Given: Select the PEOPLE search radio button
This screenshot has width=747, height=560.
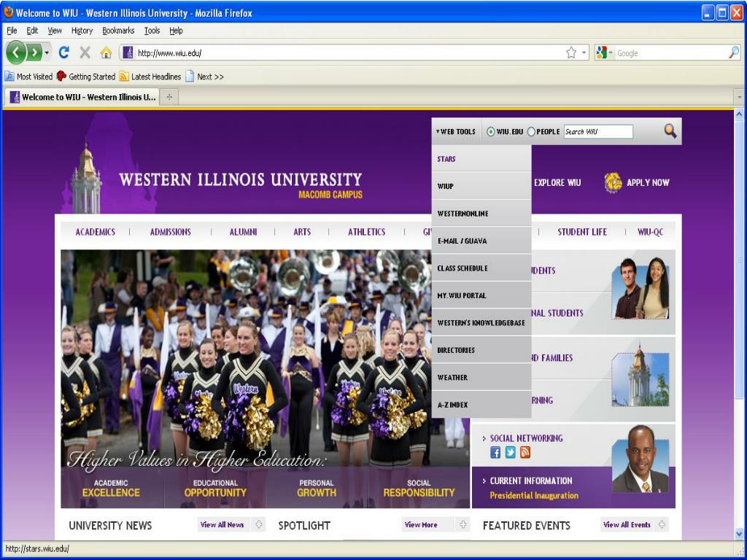Looking at the screenshot, I should point(531,132).
